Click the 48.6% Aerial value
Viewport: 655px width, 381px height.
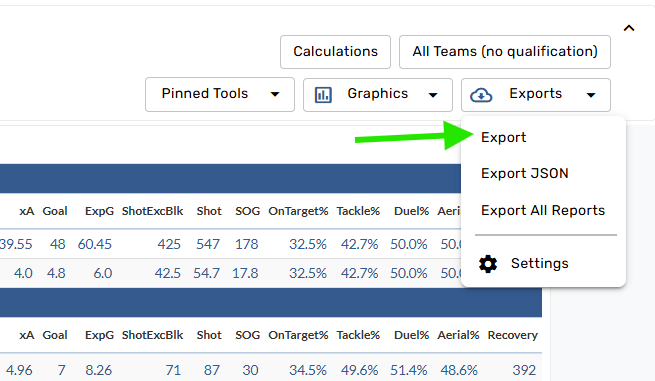click(459, 371)
